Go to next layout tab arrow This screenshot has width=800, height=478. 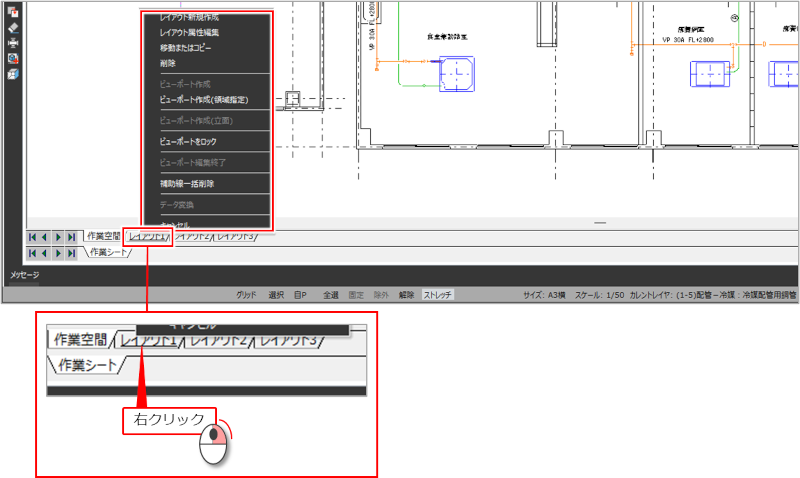pos(58,237)
